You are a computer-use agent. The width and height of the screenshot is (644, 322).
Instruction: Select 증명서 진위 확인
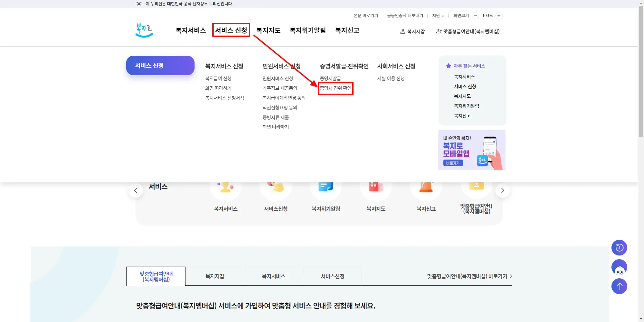pos(335,88)
